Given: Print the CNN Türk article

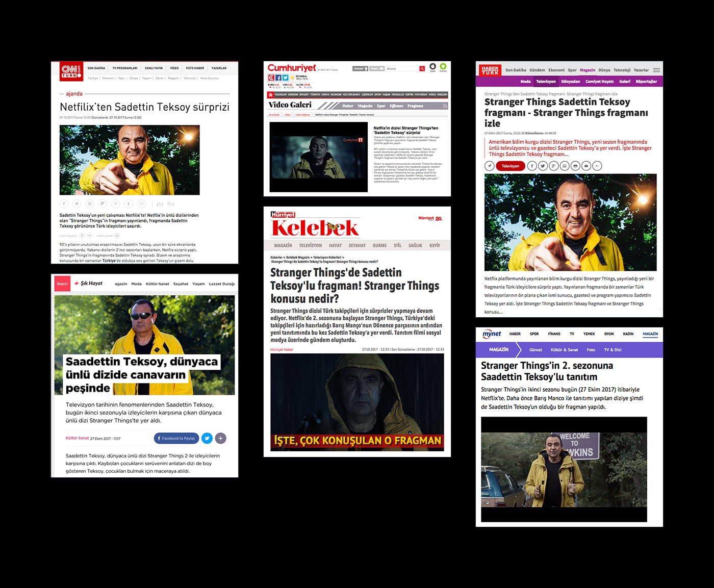Looking at the screenshot, I should point(117,236).
